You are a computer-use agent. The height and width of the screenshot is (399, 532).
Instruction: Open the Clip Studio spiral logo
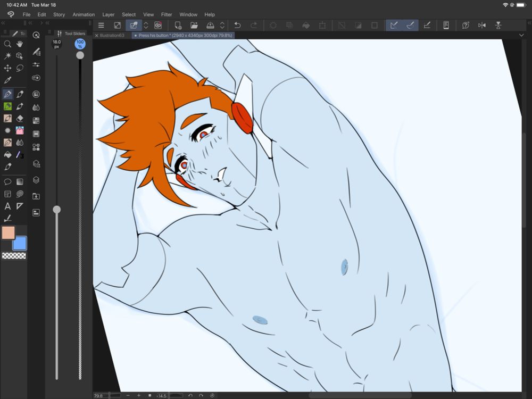[x=11, y=14]
